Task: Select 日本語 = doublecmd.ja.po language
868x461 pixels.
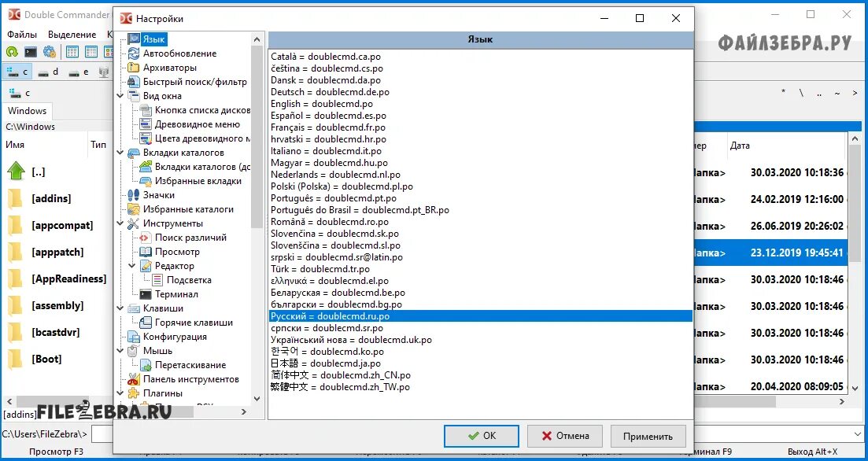Action: (x=480, y=363)
